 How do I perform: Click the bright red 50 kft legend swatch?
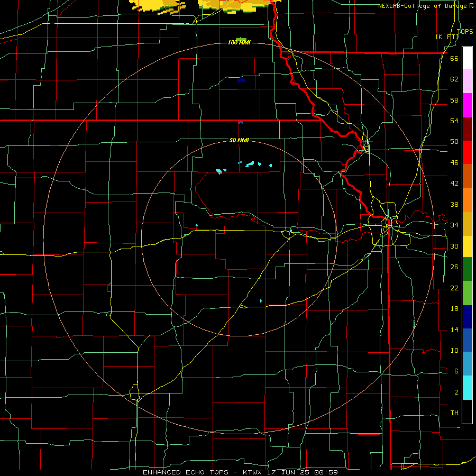coord(467,152)
